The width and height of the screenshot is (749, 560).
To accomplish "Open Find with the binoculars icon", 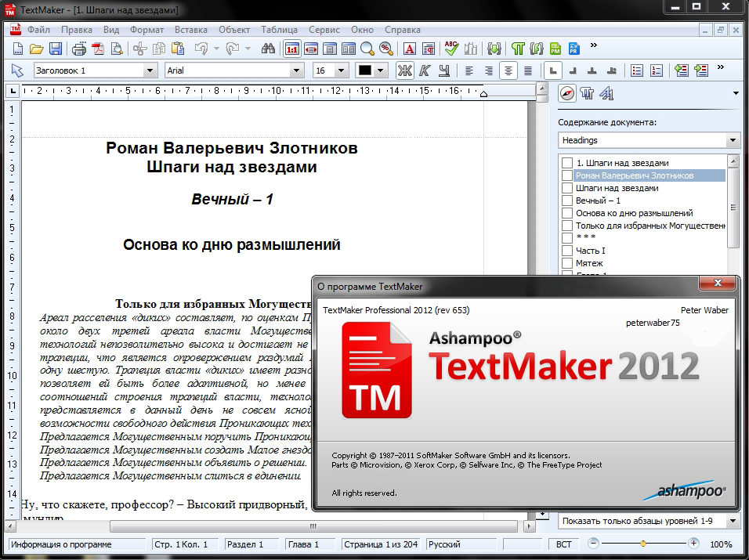I will coord(268,49).
